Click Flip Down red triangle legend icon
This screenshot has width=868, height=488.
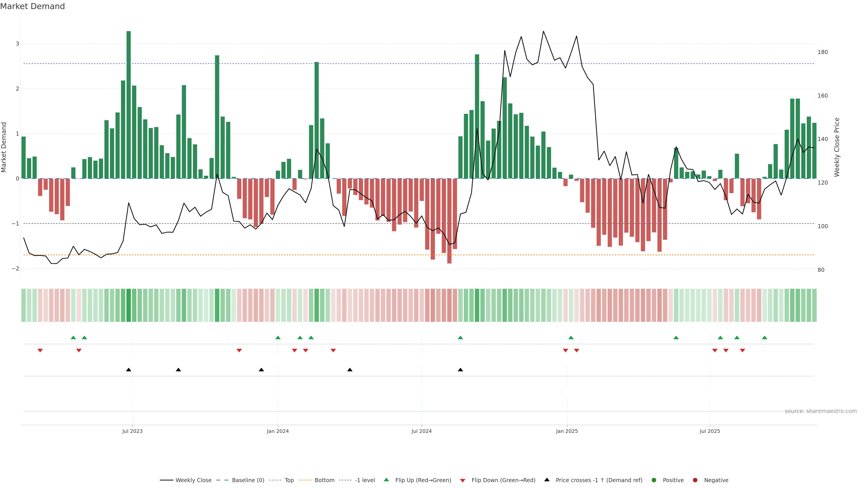tap(463, 480)
